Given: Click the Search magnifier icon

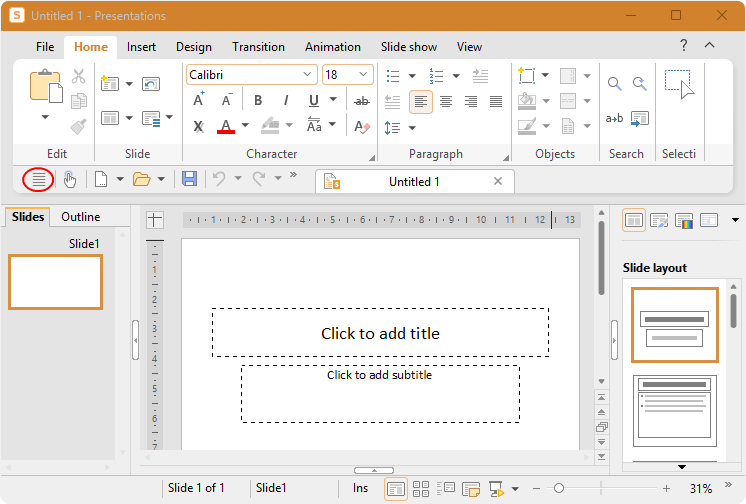Looking at the screenshot, I should (x=614, y=84).
